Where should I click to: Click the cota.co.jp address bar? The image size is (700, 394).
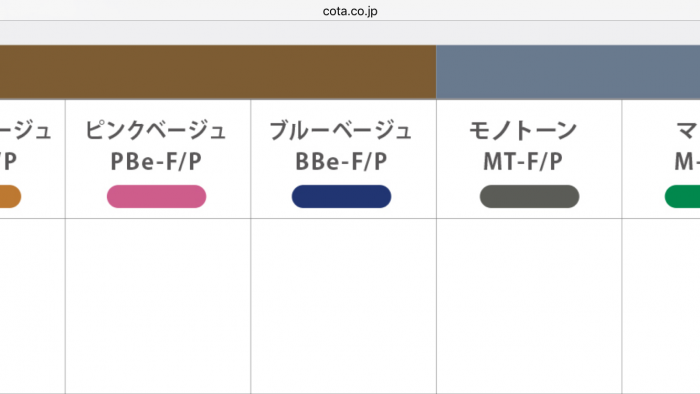(350, 11)
